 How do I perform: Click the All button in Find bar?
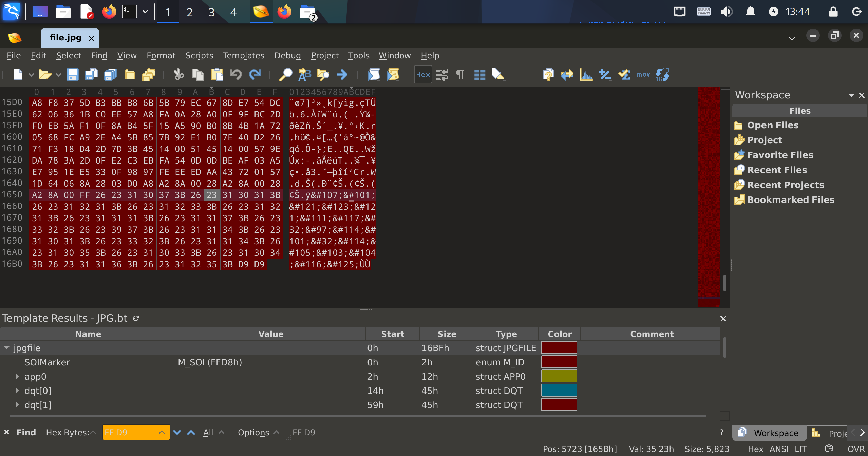coord(208,432)
